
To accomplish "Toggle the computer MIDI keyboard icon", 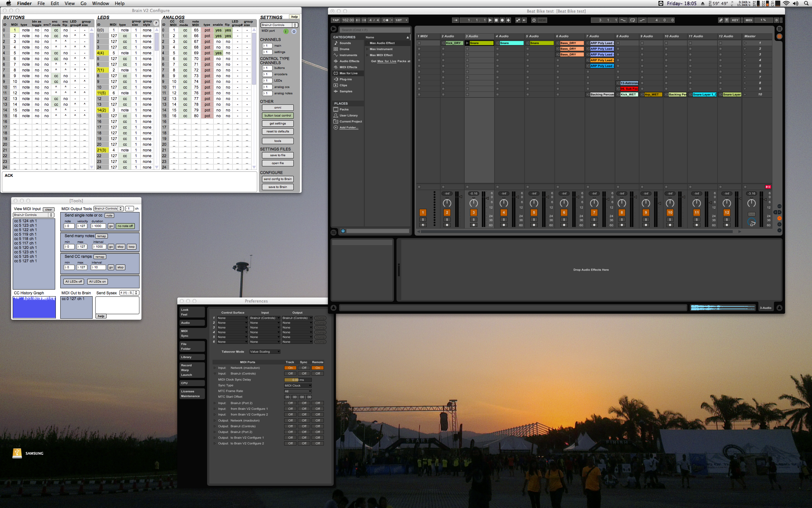I will point(727,20).
